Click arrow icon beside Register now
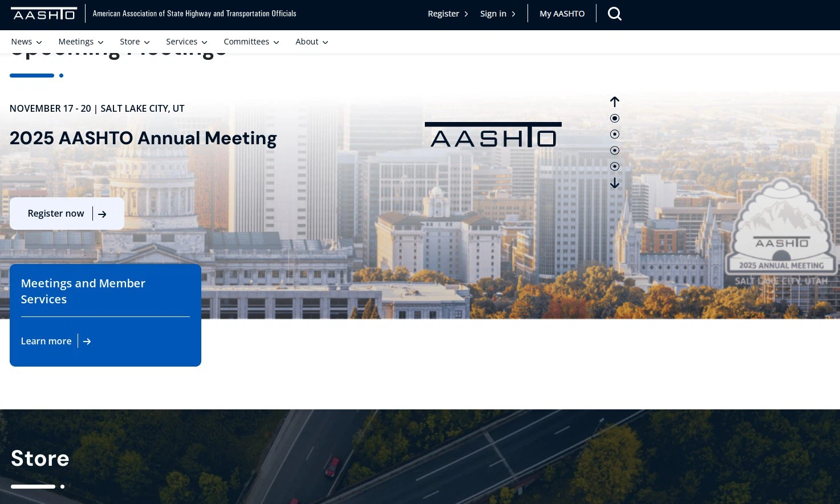 (102, 214)
